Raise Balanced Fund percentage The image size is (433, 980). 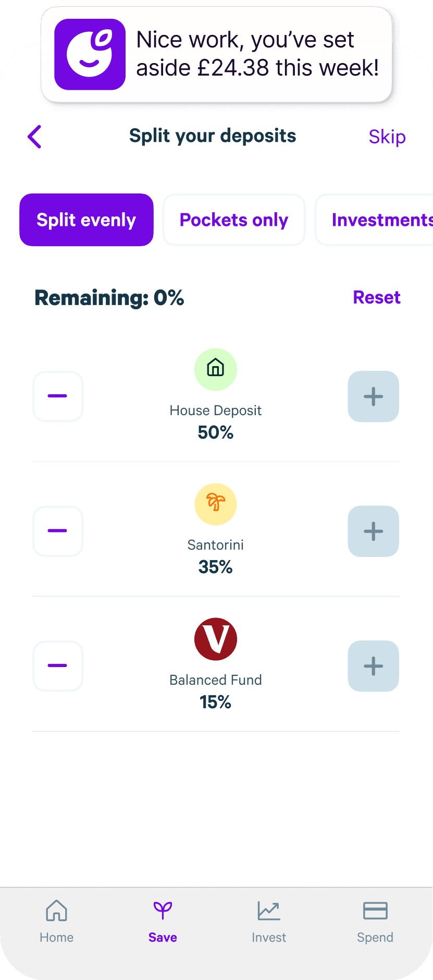click(373, 666)
